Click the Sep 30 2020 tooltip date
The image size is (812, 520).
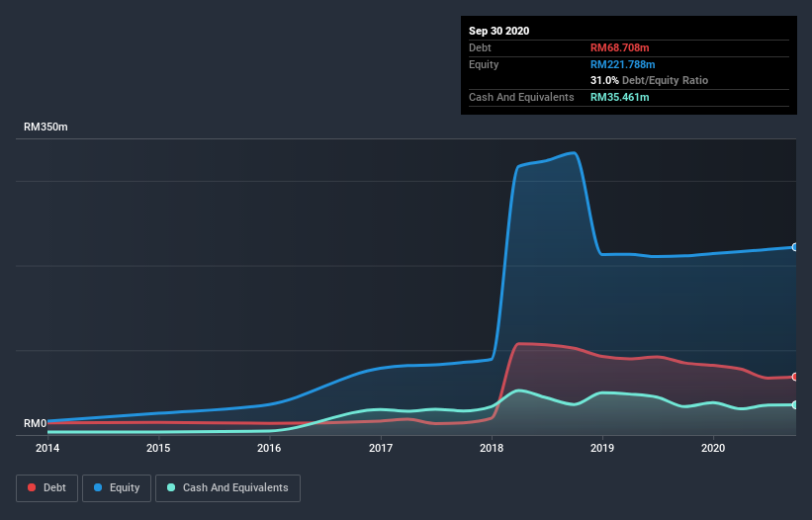[499, 31]
